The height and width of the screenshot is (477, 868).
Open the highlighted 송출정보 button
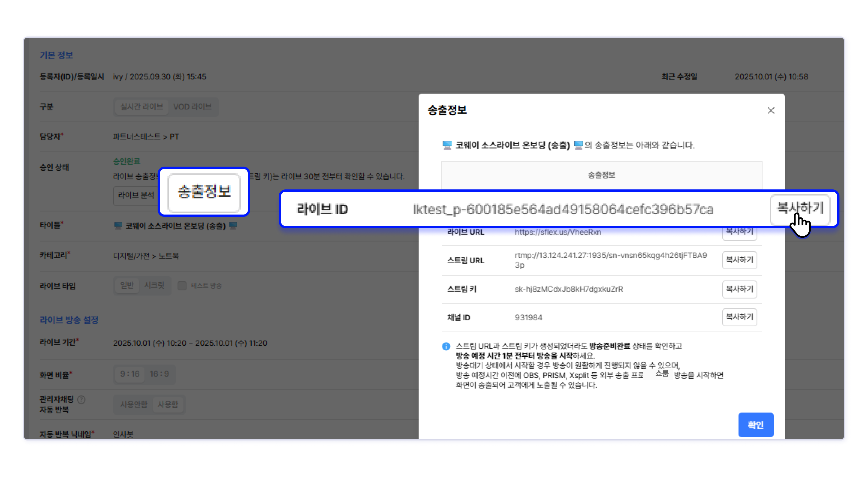204,192
